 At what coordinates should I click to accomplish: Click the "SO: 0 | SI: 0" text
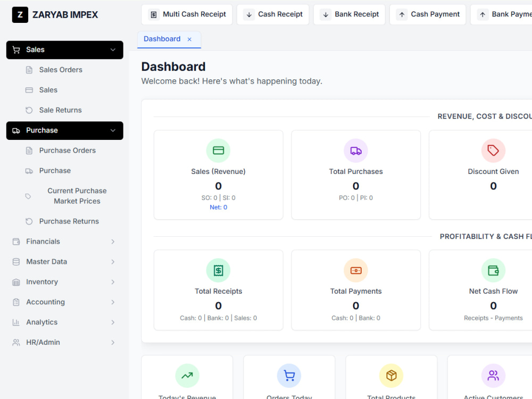(x=218, y=198)
